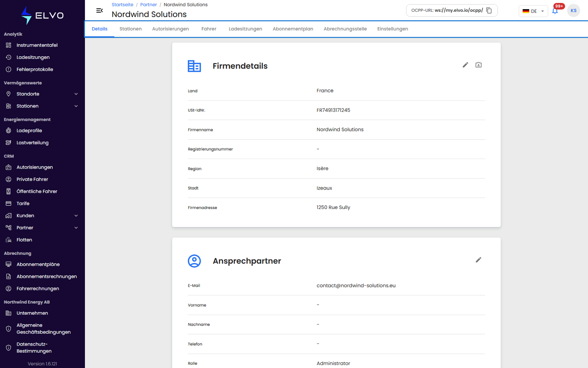Click the company image upload icon in Firmendetails

(478, 65)
